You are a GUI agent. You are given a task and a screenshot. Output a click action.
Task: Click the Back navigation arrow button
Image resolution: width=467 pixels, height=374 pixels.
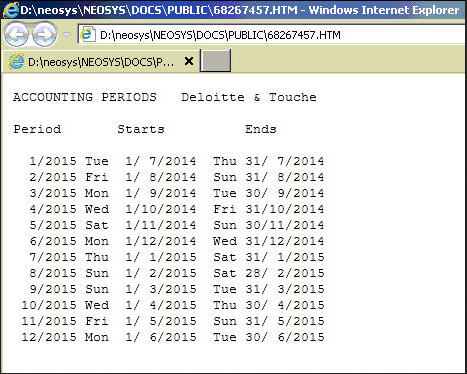click(16, 34)
